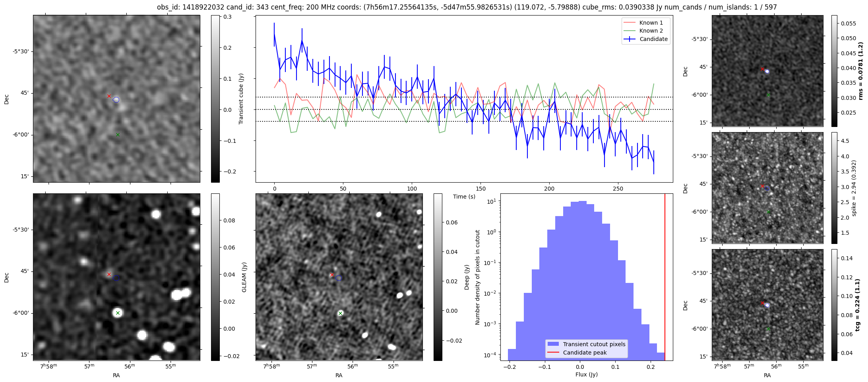The image size is (868, 382).
Task: Select the green x marker in GLEAM image
Action: [x=118, y=313]
